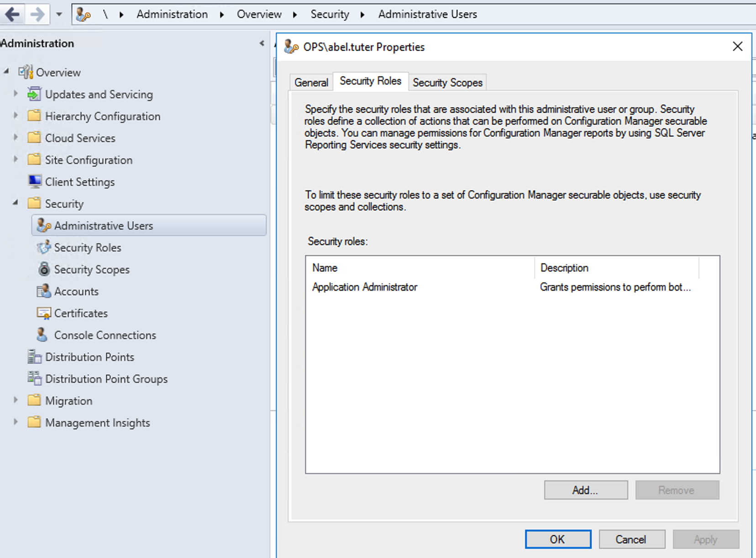
Task: Collapse the Security tree node
Action: pos(16,203)
